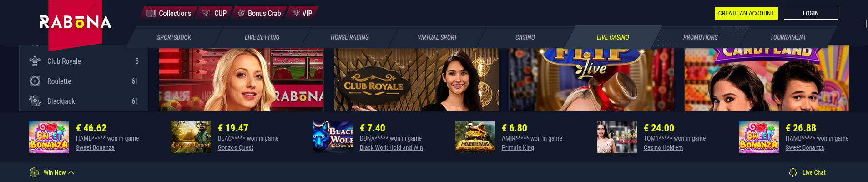Switch to the Sportsbook tab
This screenshot has height=182, width=868.
point(174,37)
